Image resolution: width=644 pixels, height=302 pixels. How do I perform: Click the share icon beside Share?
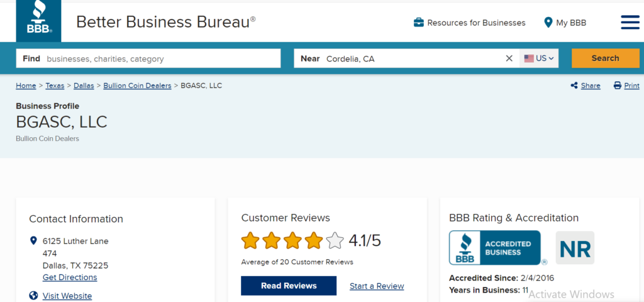pyautogui.click(x=574, y=86)
